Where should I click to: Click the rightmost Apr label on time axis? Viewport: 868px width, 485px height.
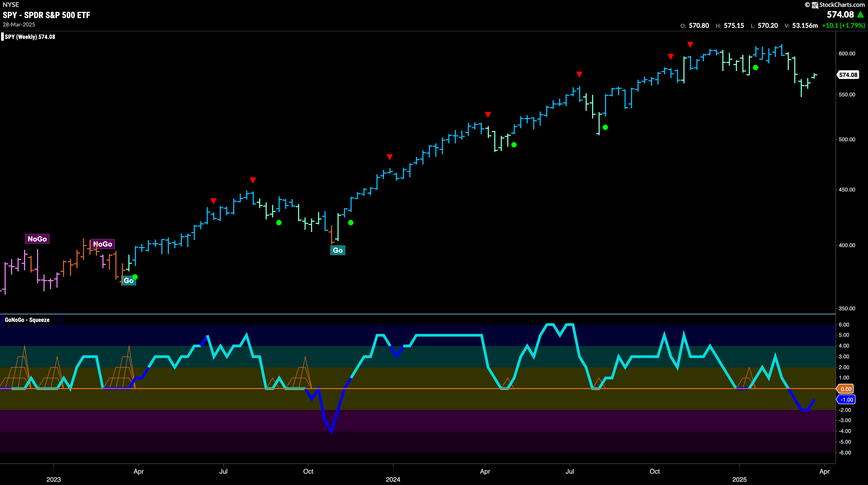point(824,471)
